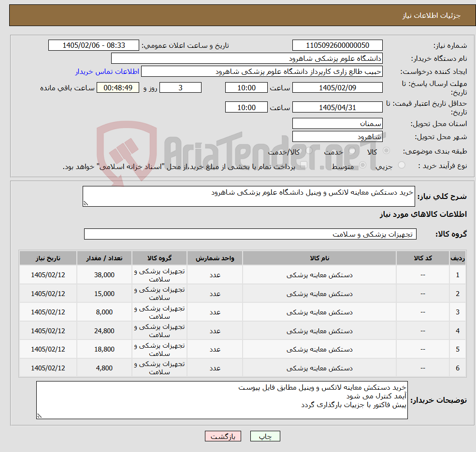
Task: Click price validity date 1405/04/31
Action: [x=337, y=107]
